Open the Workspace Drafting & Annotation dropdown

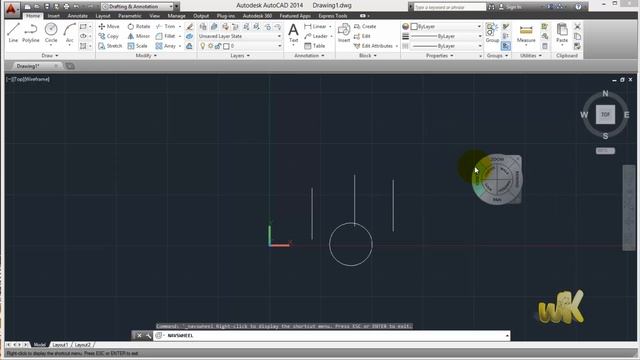[x=139, y=7]
